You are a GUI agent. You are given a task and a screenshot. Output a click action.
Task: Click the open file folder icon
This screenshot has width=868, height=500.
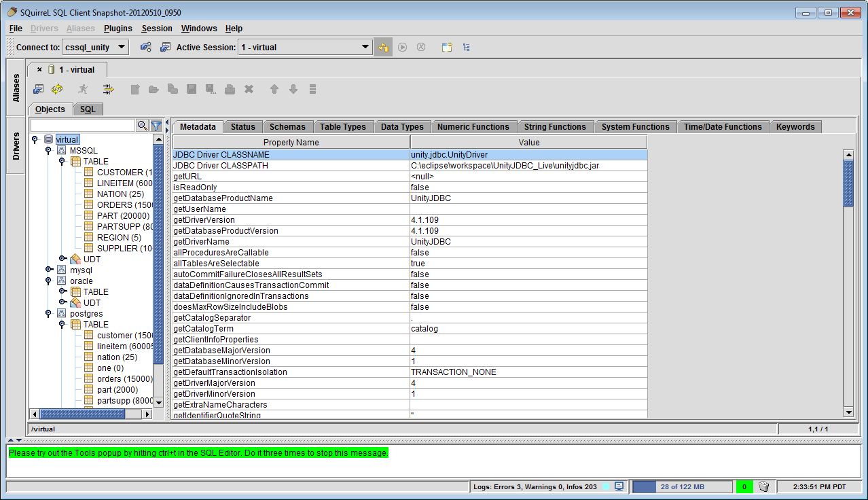pos(153,89)
